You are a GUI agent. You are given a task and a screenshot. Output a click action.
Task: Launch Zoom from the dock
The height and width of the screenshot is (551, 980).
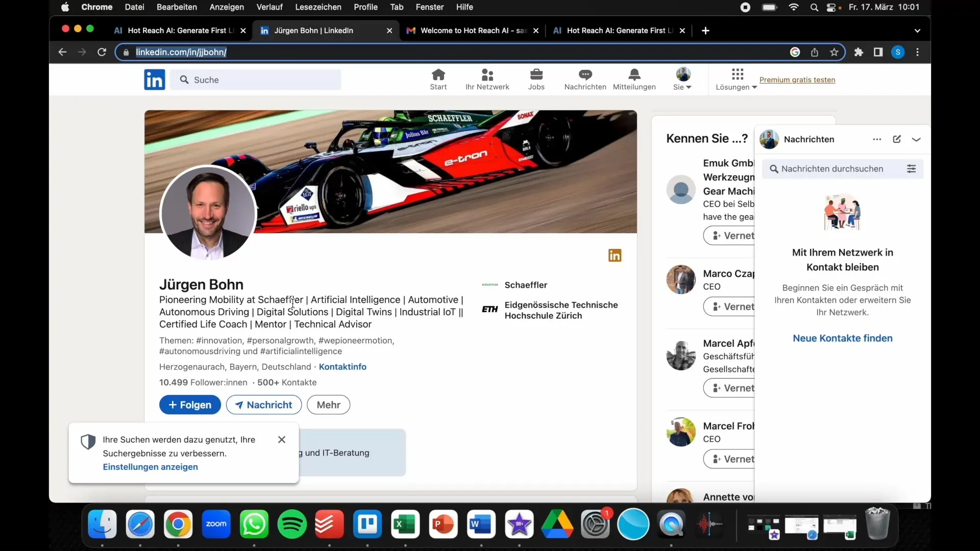point(216,524)
